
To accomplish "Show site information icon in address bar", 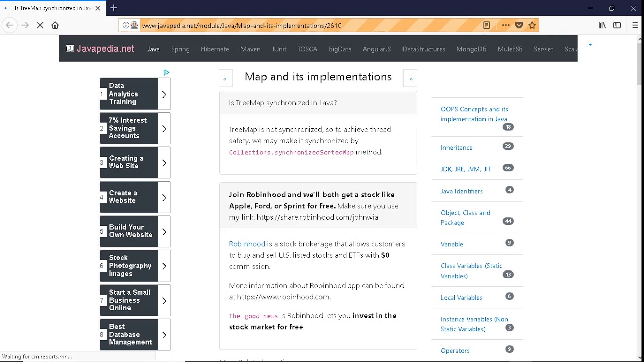I will click(x=126, y=25).
